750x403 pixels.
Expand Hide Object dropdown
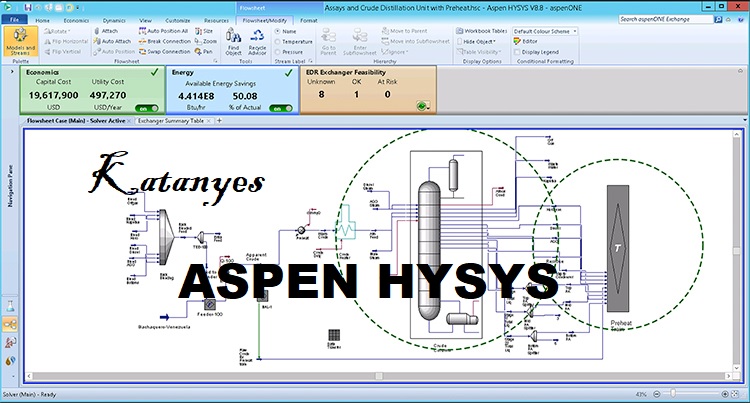(494, 42)
